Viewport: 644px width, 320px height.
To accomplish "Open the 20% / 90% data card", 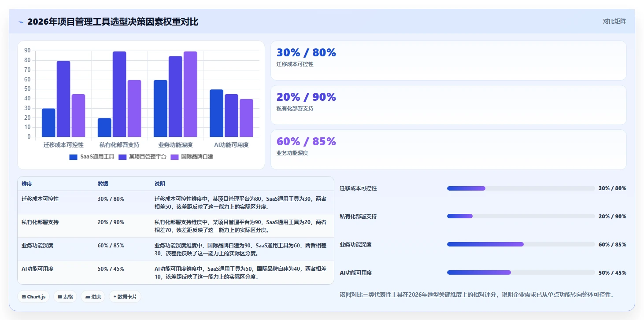I will coord(448,105).
